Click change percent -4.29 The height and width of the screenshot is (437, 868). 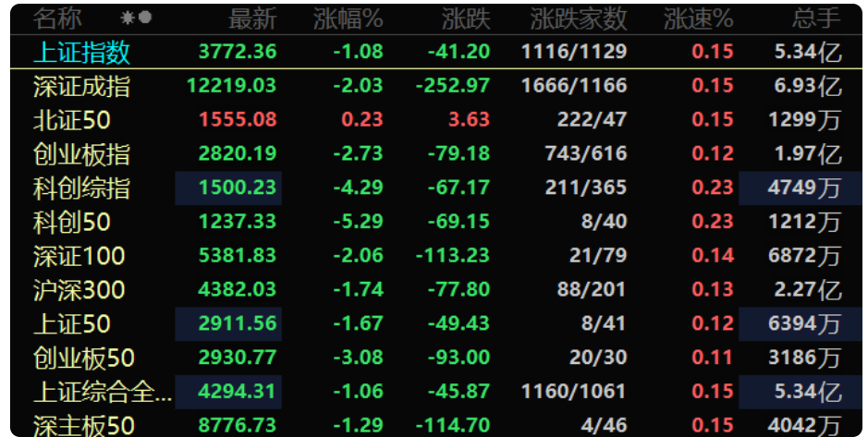(358, 188)
